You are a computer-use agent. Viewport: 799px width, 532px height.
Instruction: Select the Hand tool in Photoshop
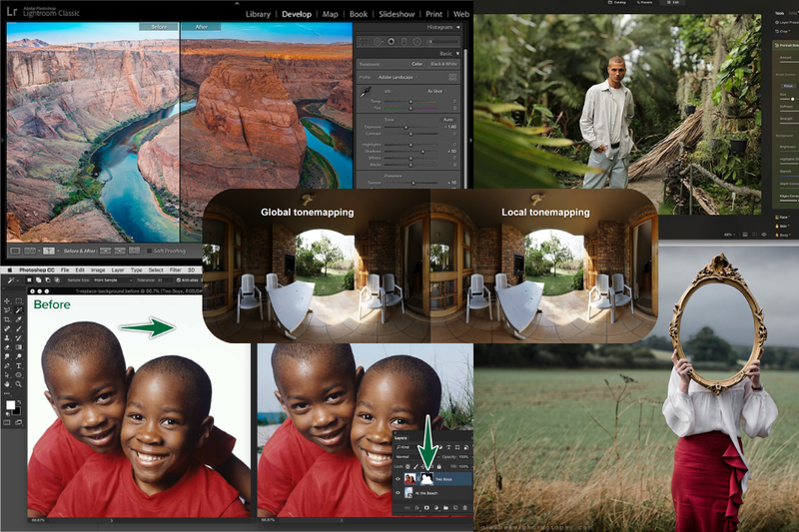[7, 384]
